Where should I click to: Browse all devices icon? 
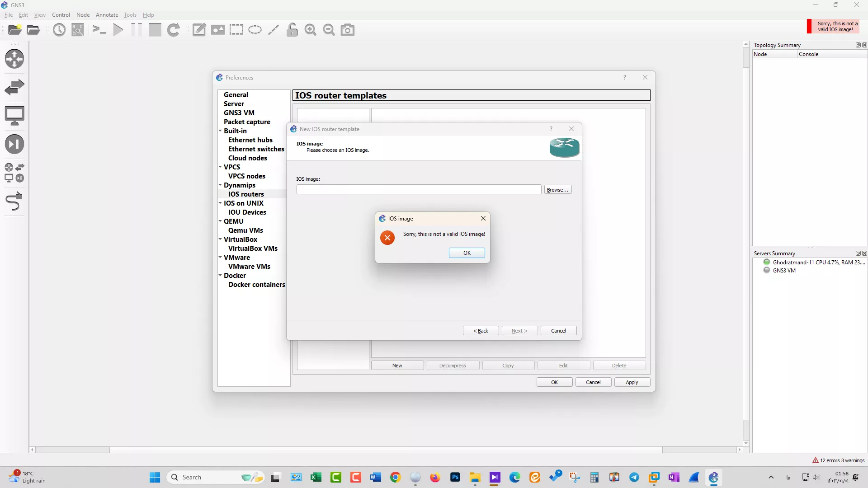(x=14, y=173)
